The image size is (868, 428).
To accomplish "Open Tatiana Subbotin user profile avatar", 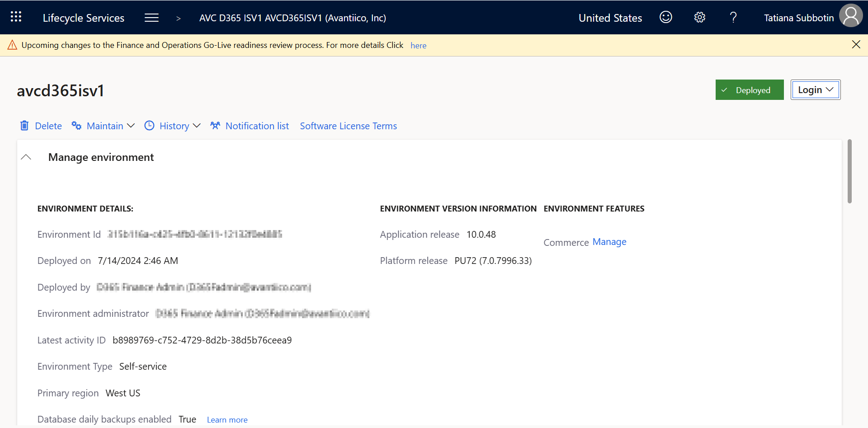I will coord(851,16).
